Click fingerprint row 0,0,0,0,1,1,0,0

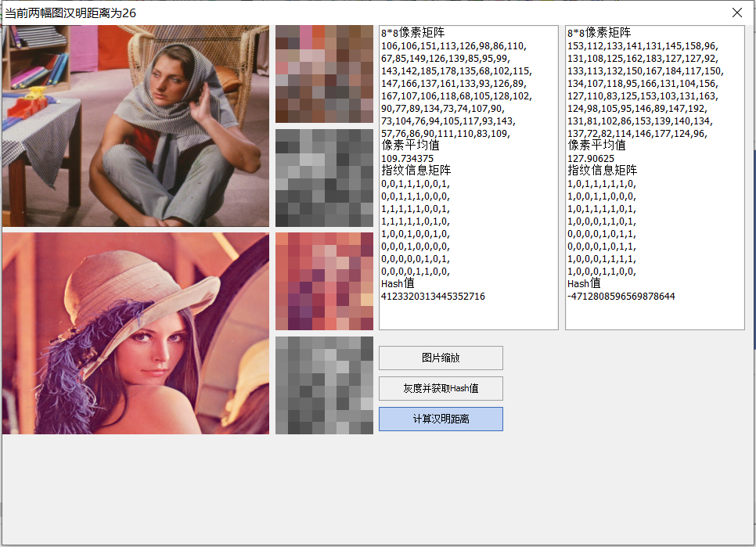coord(415,272)
